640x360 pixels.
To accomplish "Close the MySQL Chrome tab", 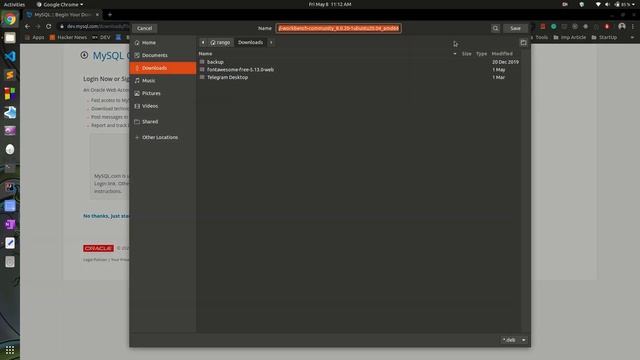I will 97,15.
